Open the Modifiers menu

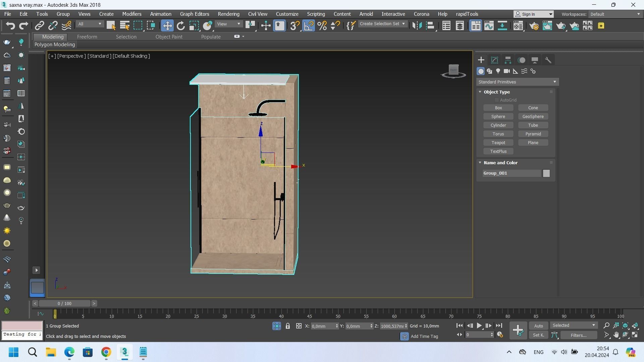pos(132,14)
